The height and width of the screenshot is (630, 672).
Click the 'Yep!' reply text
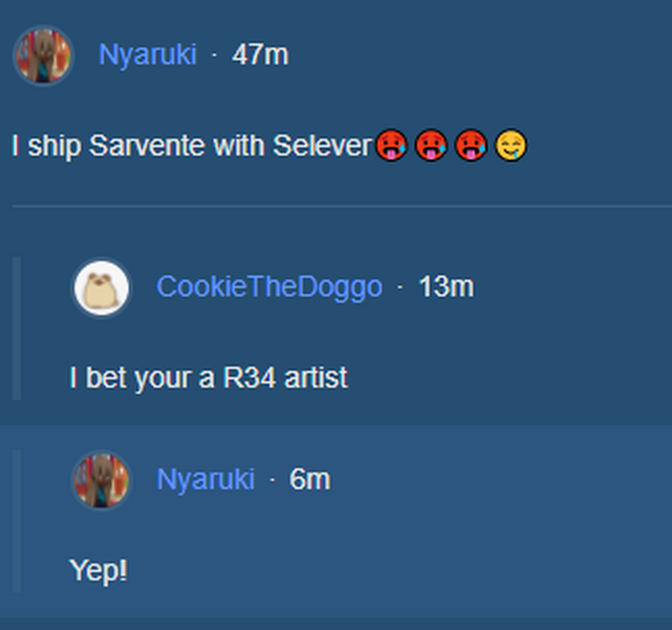[x=98, y=571]
